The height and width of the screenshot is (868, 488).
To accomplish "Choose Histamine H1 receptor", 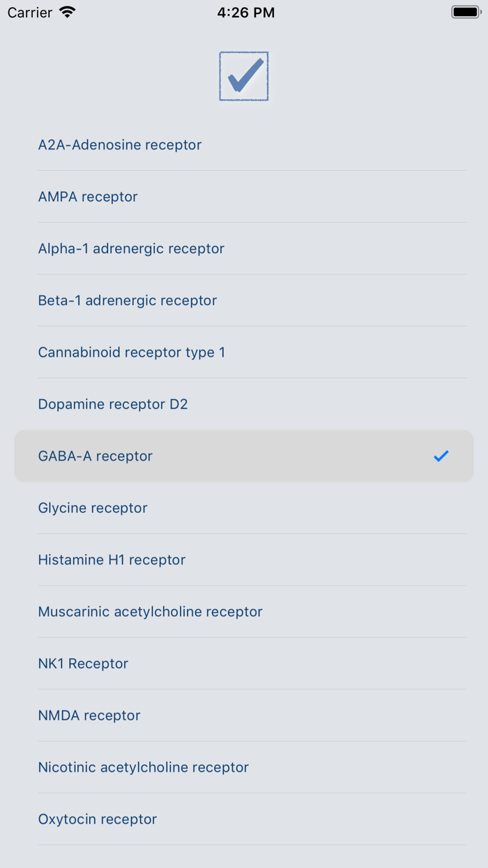I will click(x=112, y=560).
